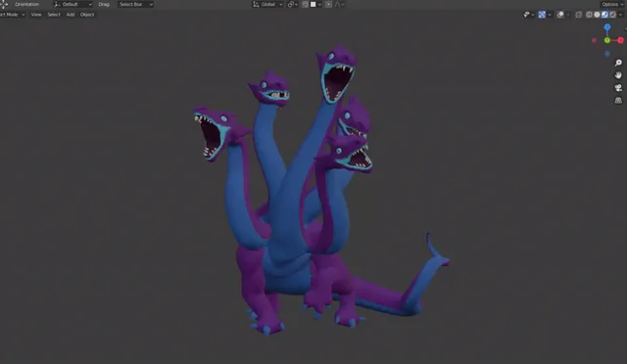Switch perspective/orthographic with grid icon
The height and width of the screenshot is (364, 627).
tap(618, 100)
